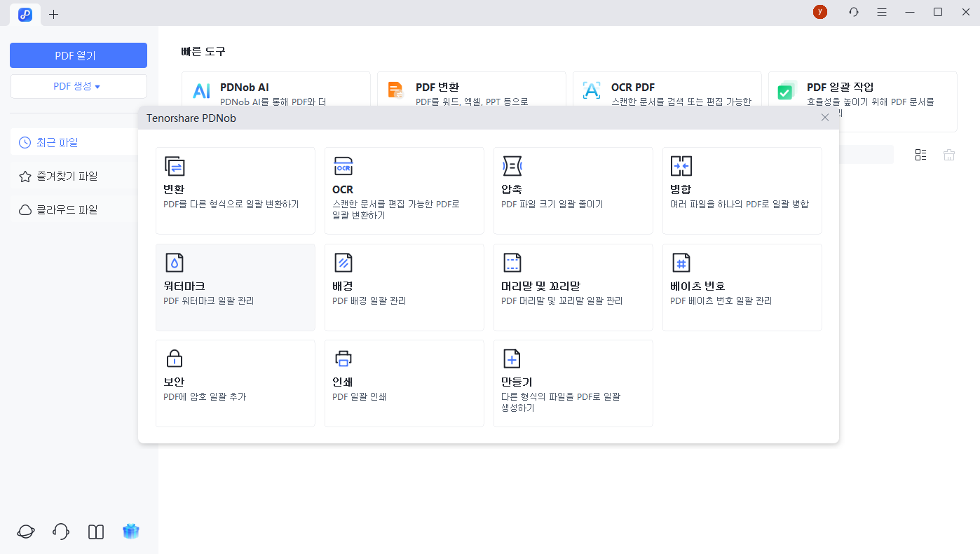Image resolution: width=980 pixels, height=554 pixels.
Task: Open the hamburger menu
Action: [x=881, y=12]
